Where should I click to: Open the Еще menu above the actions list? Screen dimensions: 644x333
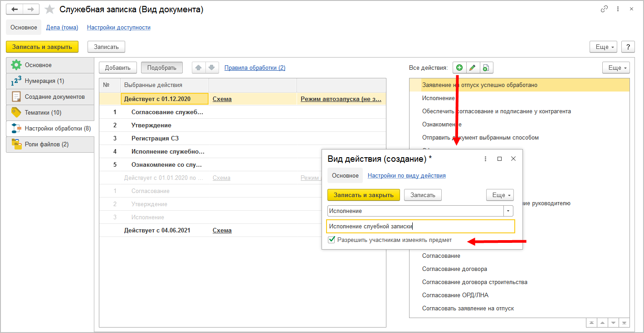(616, 68)
